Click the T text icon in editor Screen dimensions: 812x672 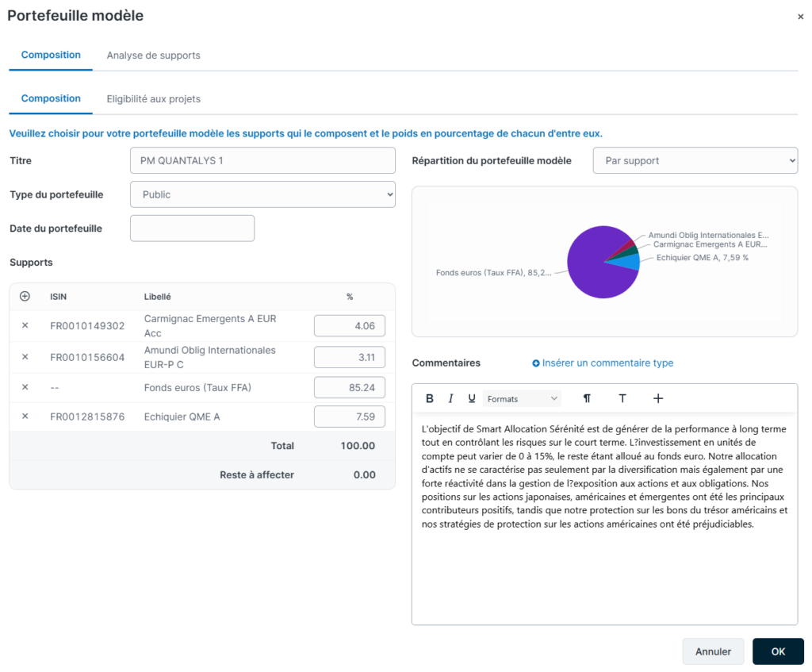tap(622, 398)
